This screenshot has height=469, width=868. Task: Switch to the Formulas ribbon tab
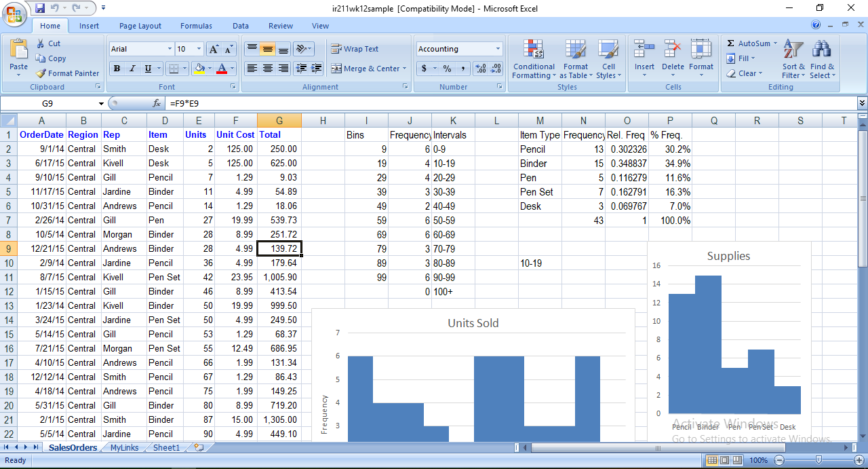(196, 26)
